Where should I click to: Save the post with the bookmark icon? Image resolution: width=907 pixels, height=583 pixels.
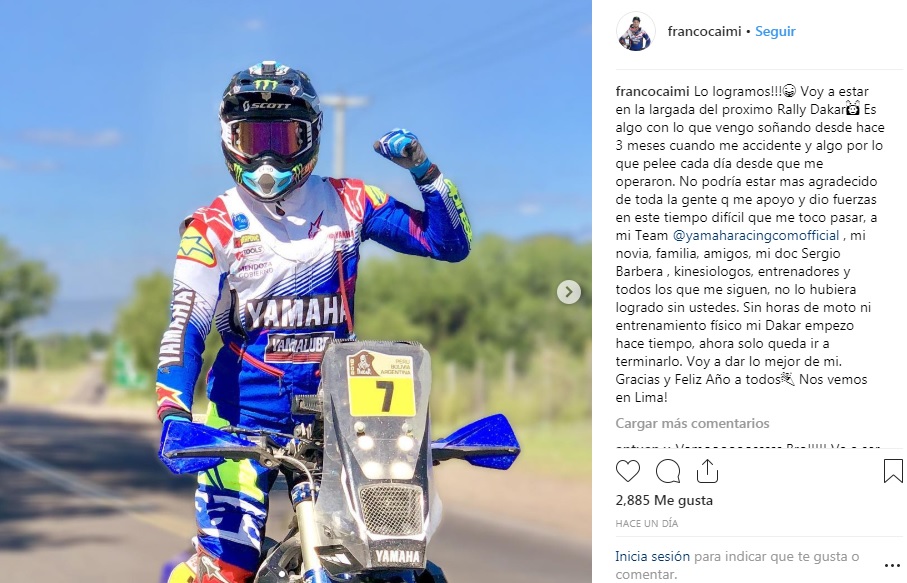[893, 471]
